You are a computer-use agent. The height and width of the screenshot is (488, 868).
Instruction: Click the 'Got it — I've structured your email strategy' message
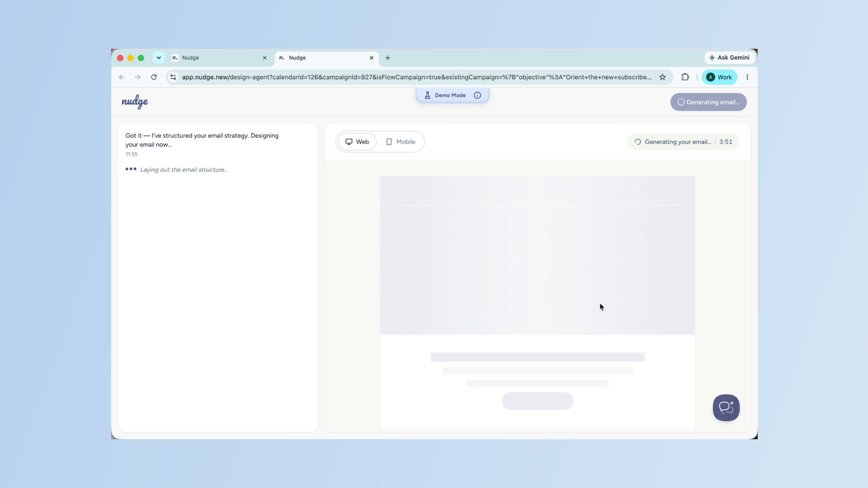[x=202, y=140]
